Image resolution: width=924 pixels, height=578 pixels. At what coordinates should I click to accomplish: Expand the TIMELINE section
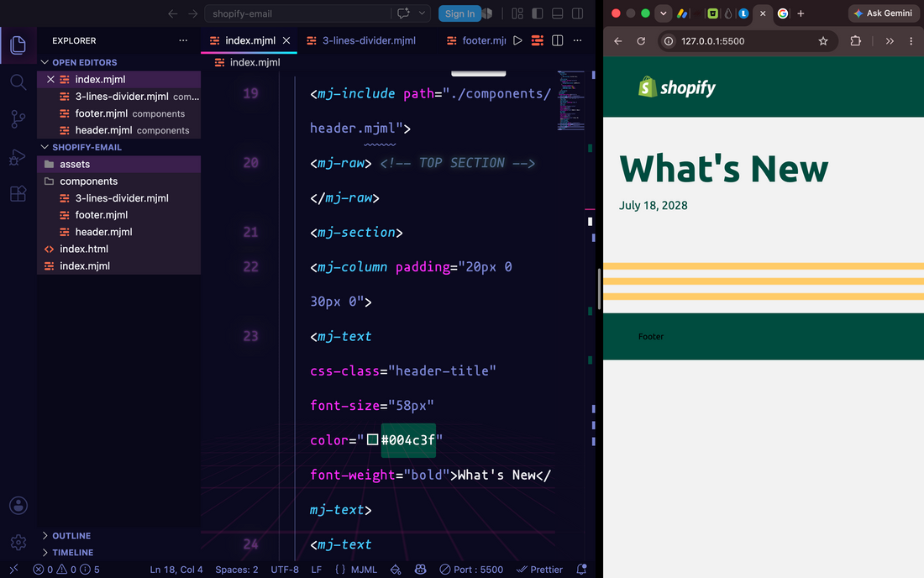tap(118, 553)
